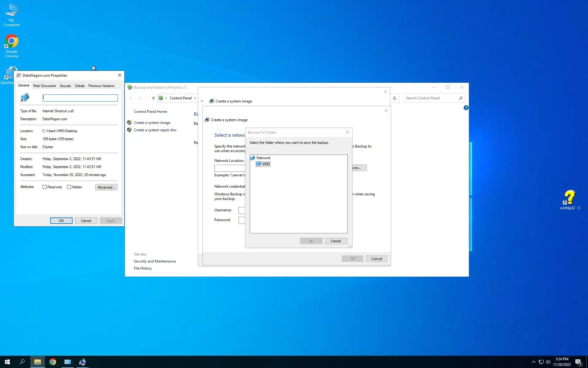
Task: Enable the Read-only attribute checkbox
Action: coord(45,187)
